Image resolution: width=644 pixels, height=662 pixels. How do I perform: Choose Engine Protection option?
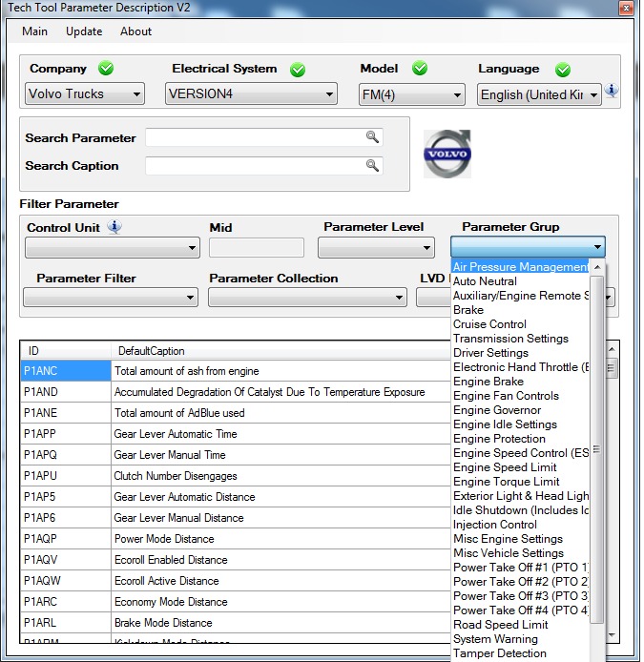click(520, 439)
